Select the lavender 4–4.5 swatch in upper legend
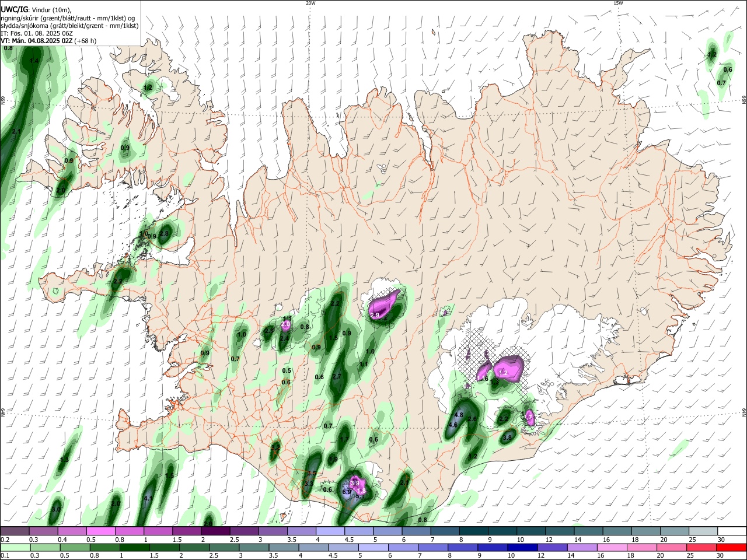 pyautogui.click(x=331, y=531)
